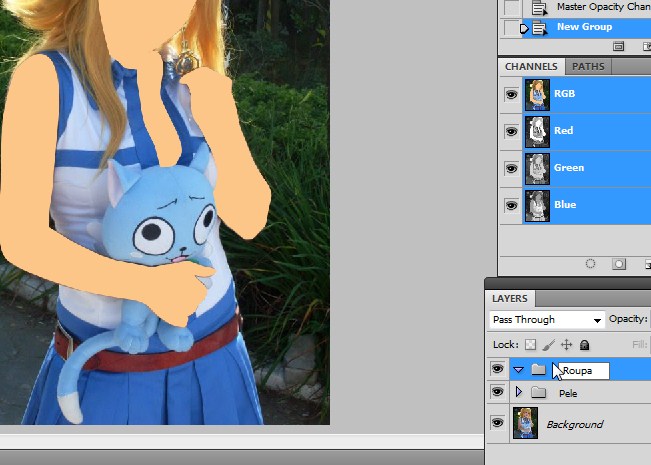Save selection as channel icon in Channels panel
Screen dimensions: 651x465
tap(619, 264)
